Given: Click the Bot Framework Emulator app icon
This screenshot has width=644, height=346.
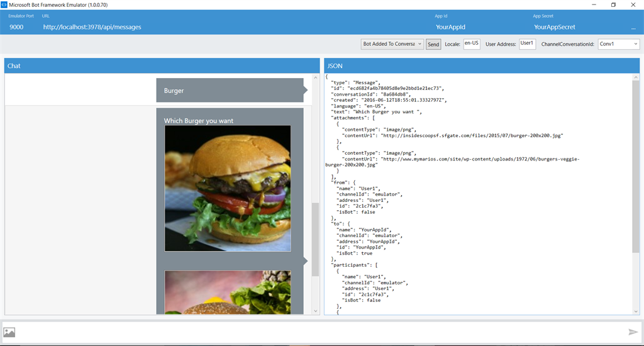Looking at the screenshot, I should [4, 4].
